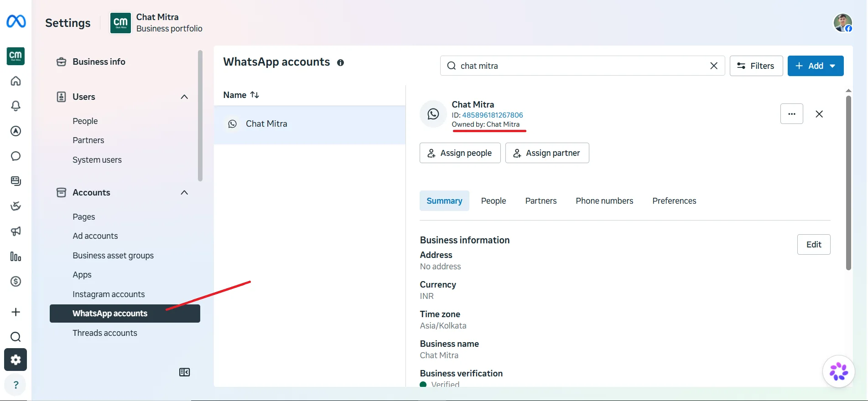The height and width of the screenshot is (401, 868).
Task: Go to Home icon in left rail
Action: [16, 81]
